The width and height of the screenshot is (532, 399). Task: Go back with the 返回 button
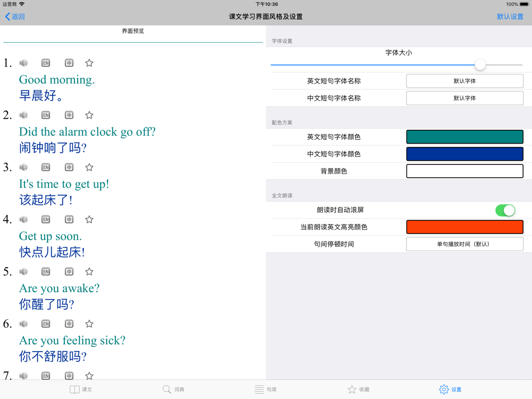(15, 16)
